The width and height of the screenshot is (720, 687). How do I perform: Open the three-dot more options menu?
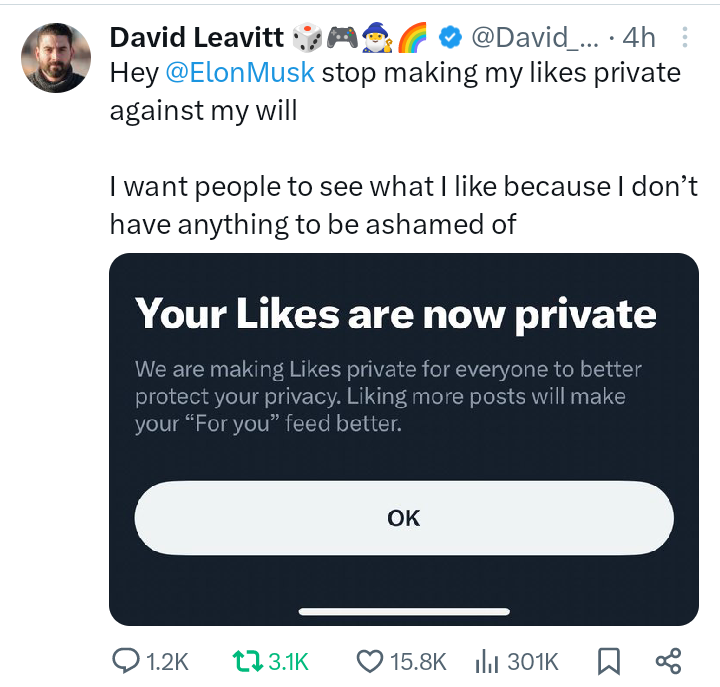[685, 38]
